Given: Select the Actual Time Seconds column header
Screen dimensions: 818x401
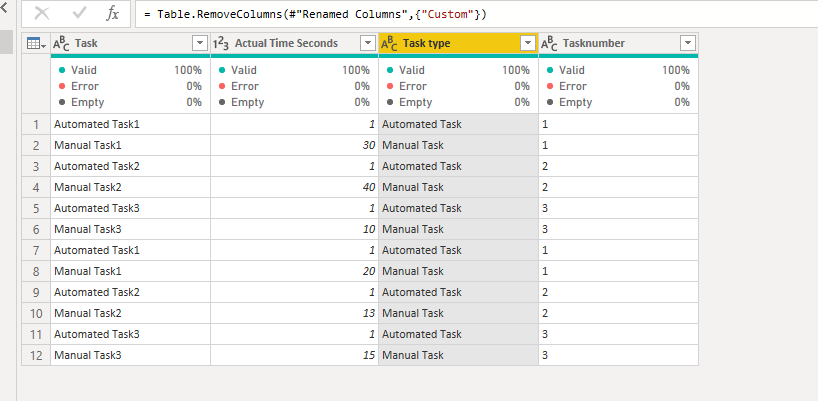Looking at the screenshot, I should tap(294, 43).
